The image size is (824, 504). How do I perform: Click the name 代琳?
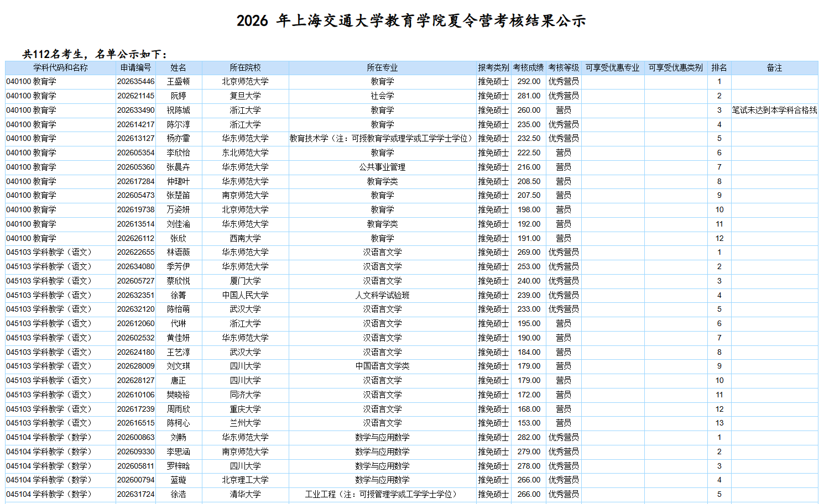point(179,323)
